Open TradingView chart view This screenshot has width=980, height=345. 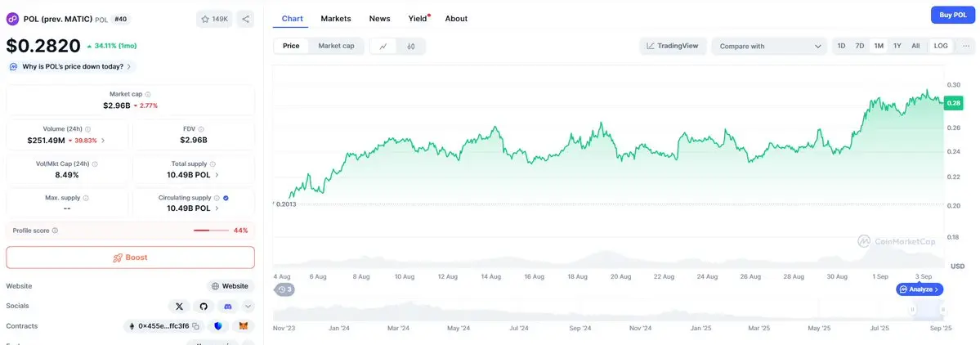[673, 46]
